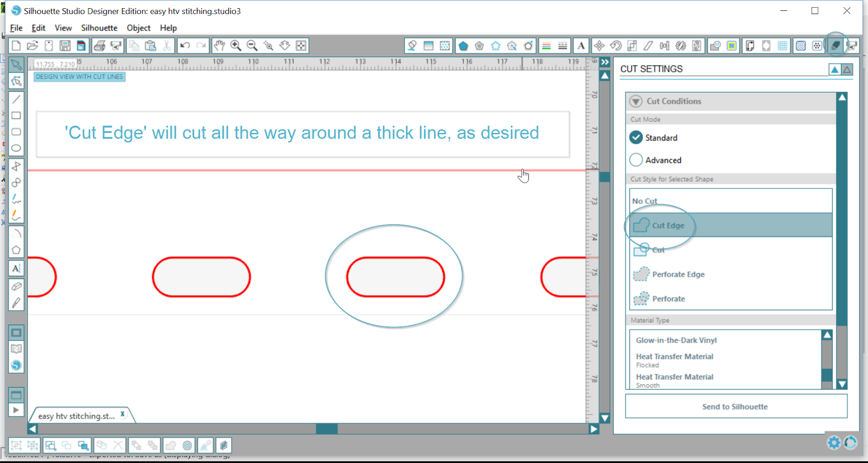Select the Eraser tool

tap(16, 286)
